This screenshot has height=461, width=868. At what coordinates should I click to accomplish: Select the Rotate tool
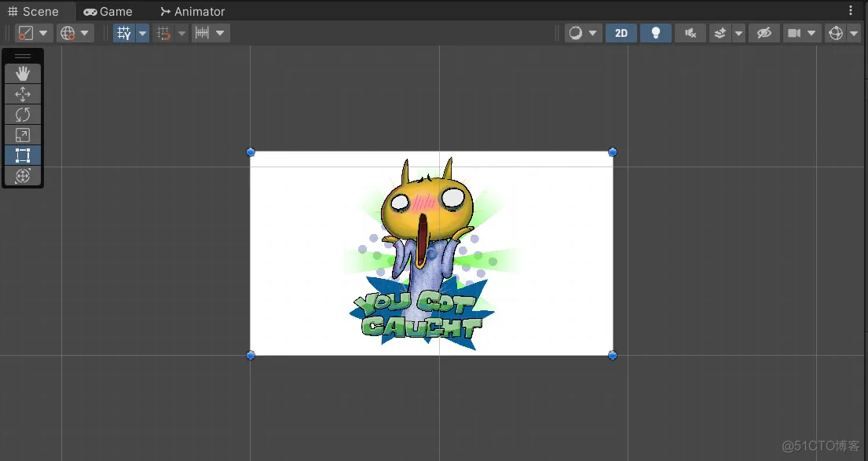coord(23,115)
